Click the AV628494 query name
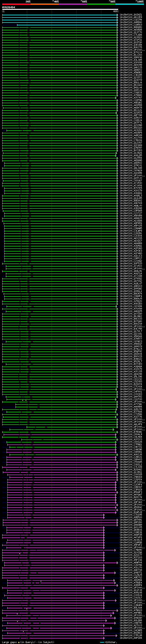Viewport: 146px width, 644px height. [x=8, y=8]
